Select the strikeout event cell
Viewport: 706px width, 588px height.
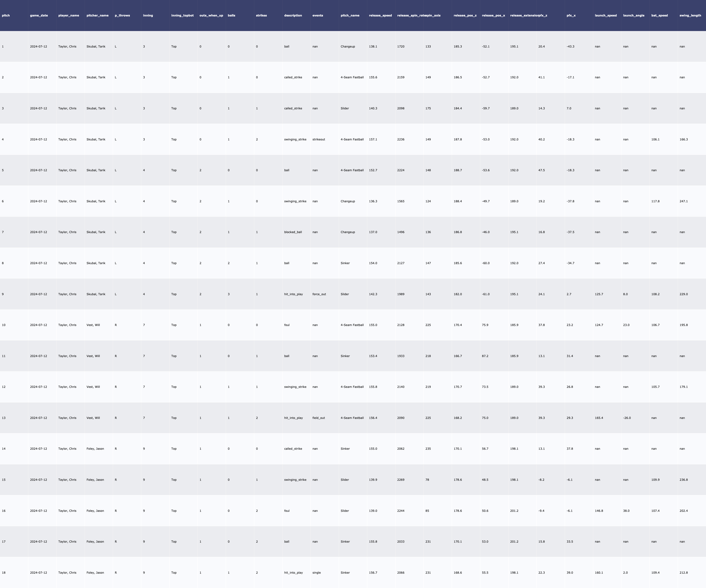[318, 139]
